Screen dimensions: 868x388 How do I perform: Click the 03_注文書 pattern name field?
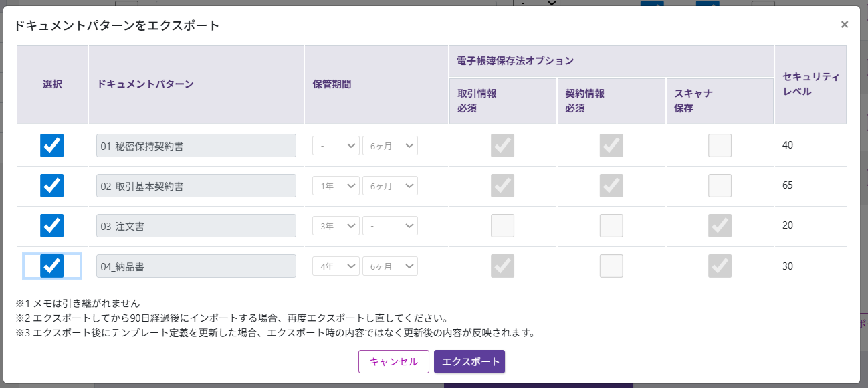click(196, 226)
